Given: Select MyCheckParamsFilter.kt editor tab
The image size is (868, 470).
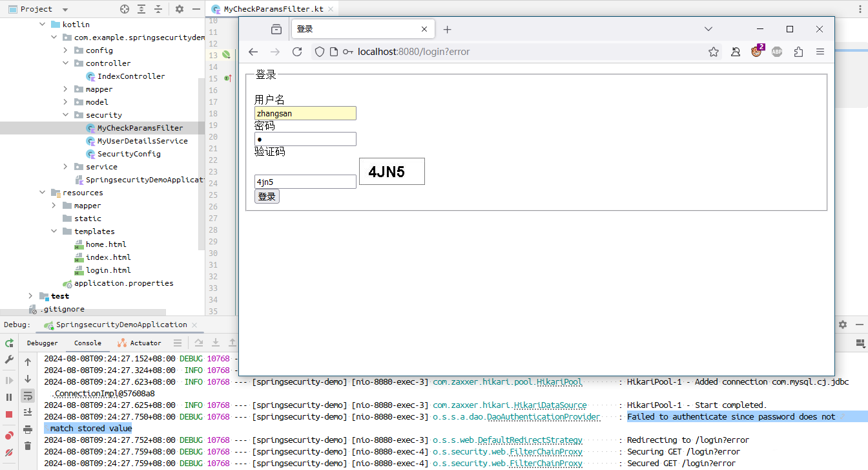Looking at the screenshot, I should (273, 9).
